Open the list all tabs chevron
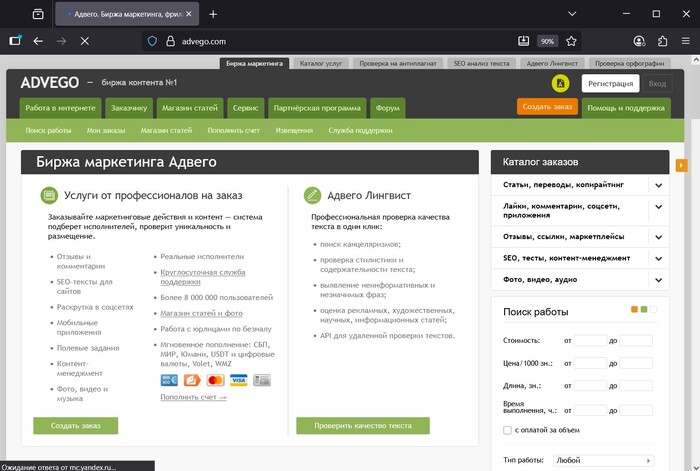700x471 pixels. pyautogui.click(x=572, y=14)
